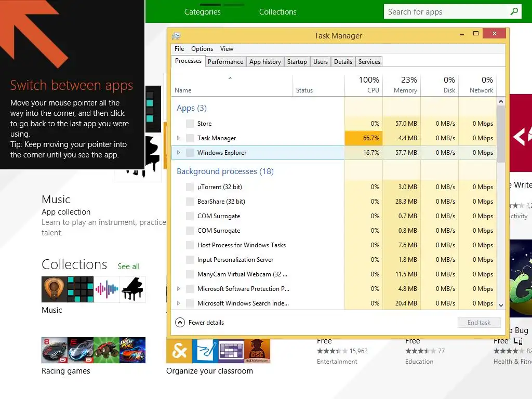Click the Fewer details chevron icon
The width and height of the screenshot is (532, 399).
click(x=180, y=322)
